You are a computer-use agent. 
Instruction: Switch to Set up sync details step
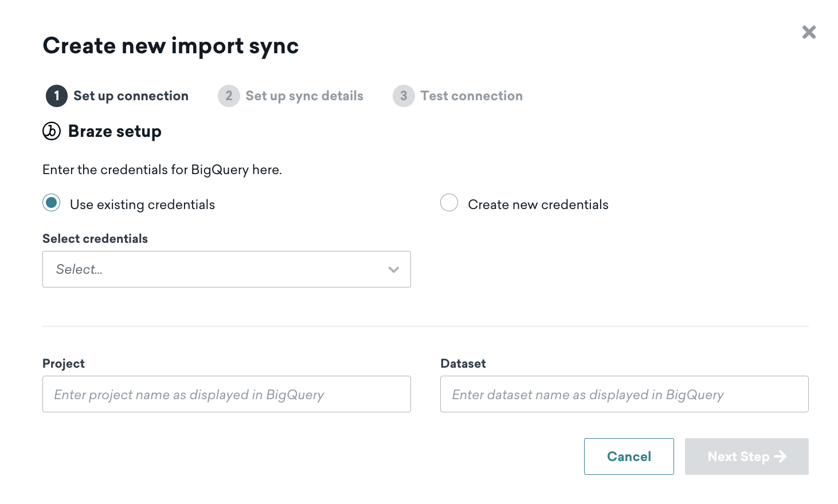[x=304, y=96]
